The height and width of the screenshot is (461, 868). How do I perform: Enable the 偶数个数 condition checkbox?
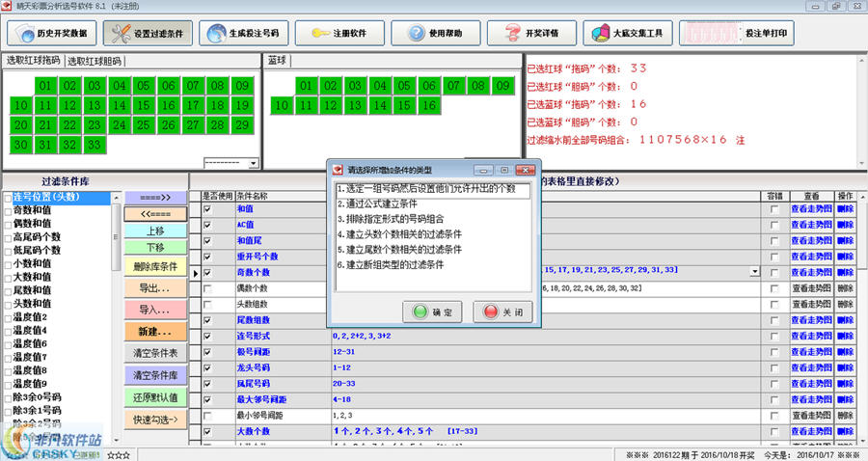pyautogui.click(x=207, y=289)
